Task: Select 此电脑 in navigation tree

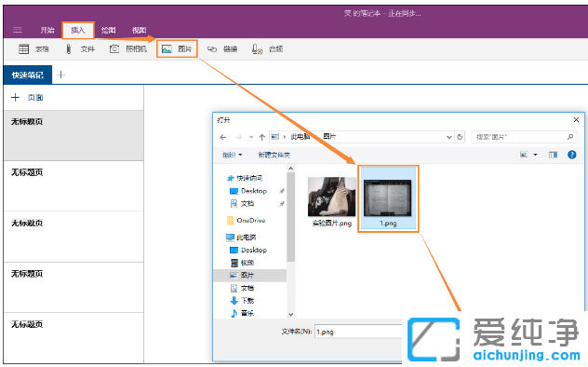Action: tap(241, 238)
